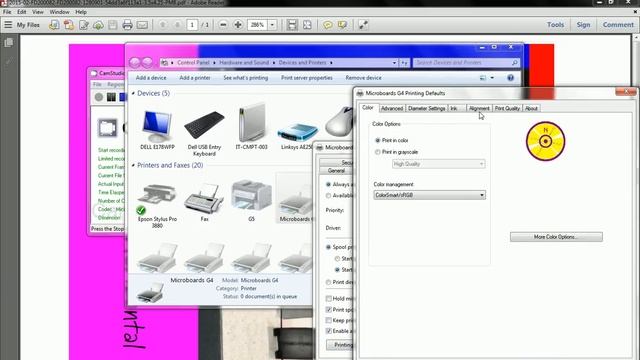Open the Tools pane in Adobe Reader
The image size is (640, 360).
click(556, 24)
